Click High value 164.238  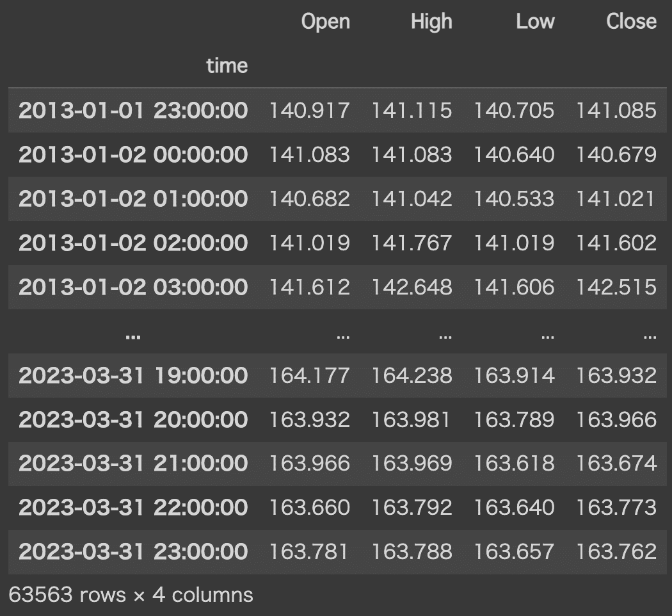pyautogui.click(x=412, y=375)
